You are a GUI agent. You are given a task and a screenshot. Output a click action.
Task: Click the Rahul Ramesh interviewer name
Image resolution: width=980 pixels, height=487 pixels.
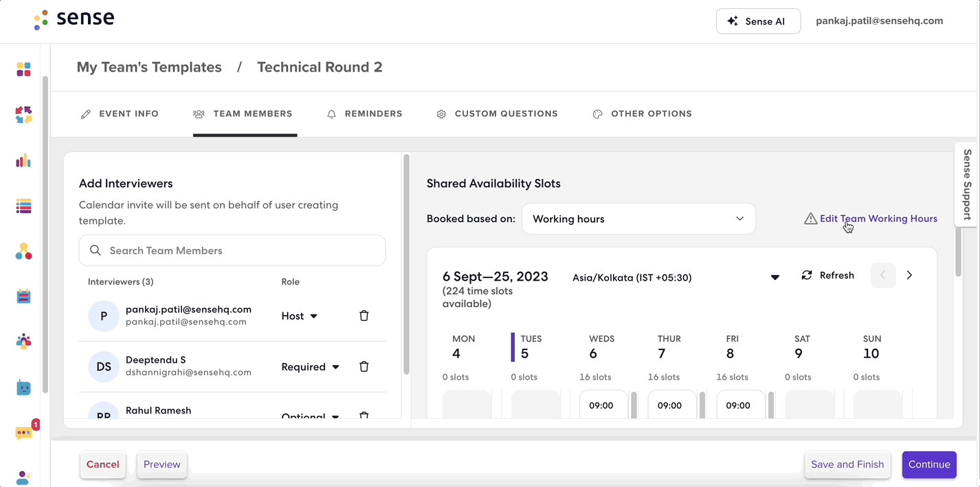(159, 411)
